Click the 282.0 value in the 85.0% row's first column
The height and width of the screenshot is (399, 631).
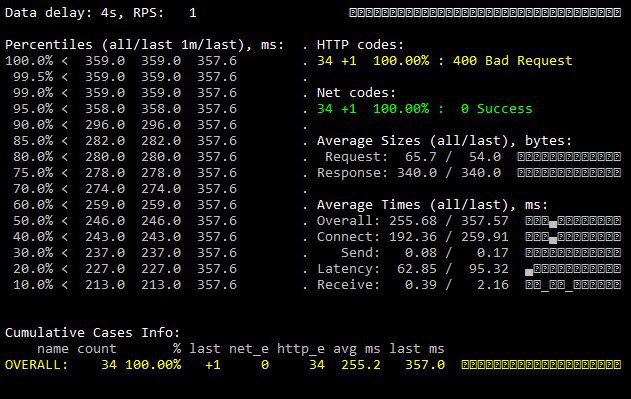(x=105, y=141)
